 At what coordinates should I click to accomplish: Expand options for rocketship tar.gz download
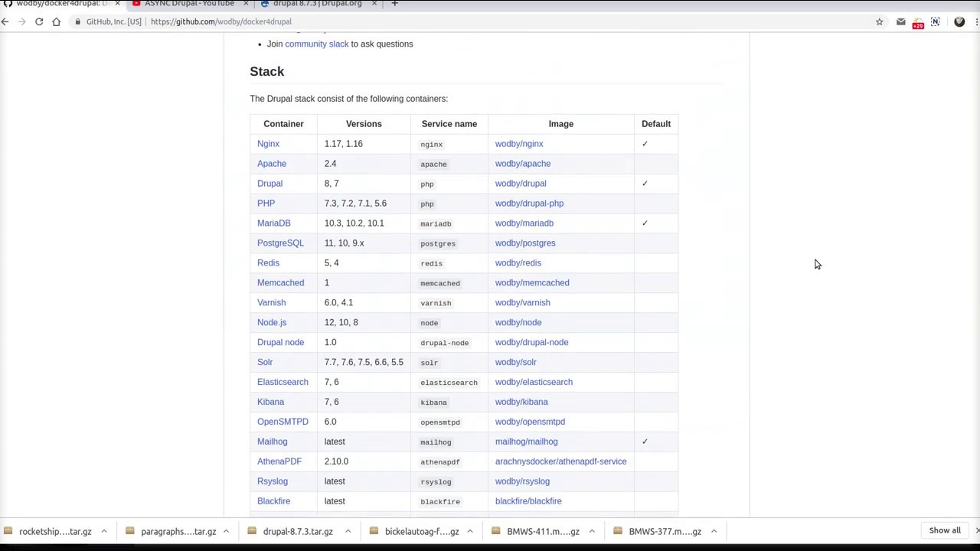(103, 531)
